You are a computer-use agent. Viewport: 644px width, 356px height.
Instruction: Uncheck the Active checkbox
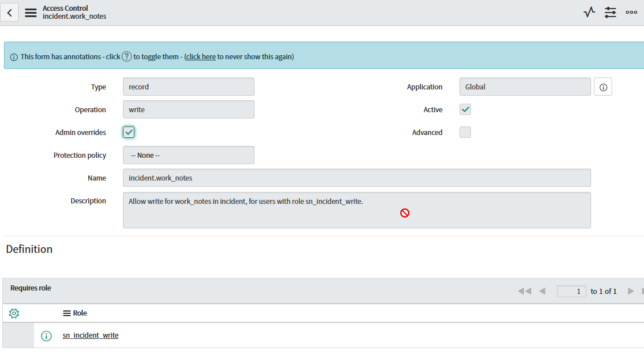point(465,110)
